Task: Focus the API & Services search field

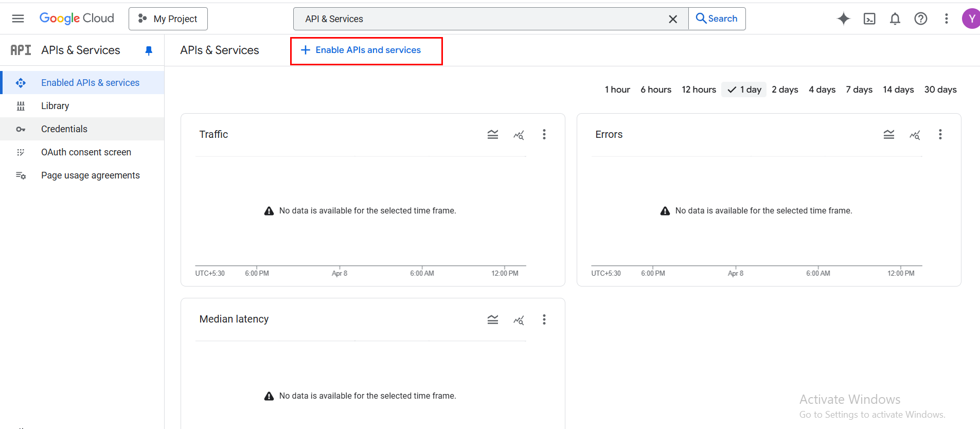Action: tap(484, 19)
